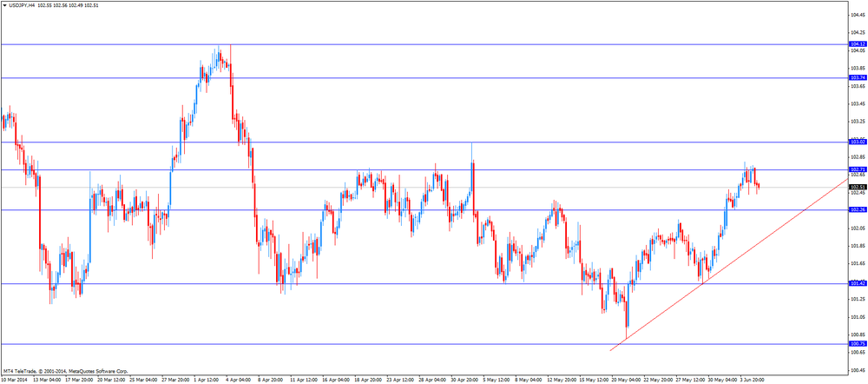The width and height of the screenshot is (868, 384).
Task: Select the 103.74 price level label
Action: (x=858, y=78)
